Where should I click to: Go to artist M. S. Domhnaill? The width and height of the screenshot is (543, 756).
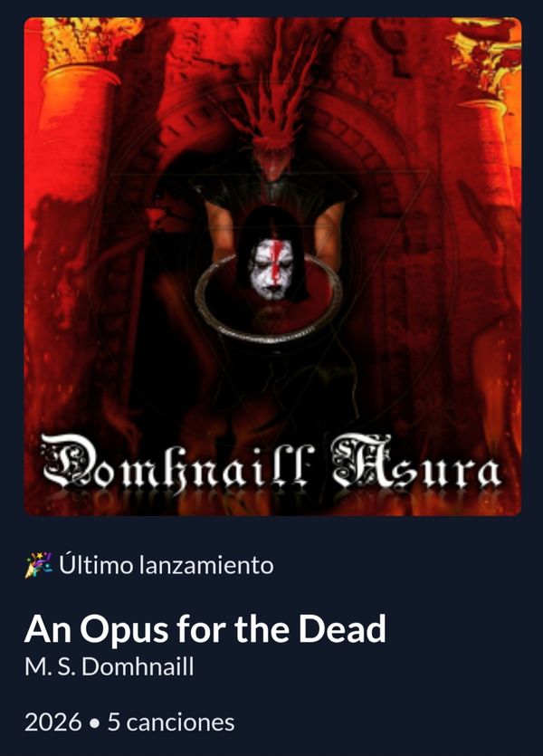pyautogui.click(x=110, y=666)
